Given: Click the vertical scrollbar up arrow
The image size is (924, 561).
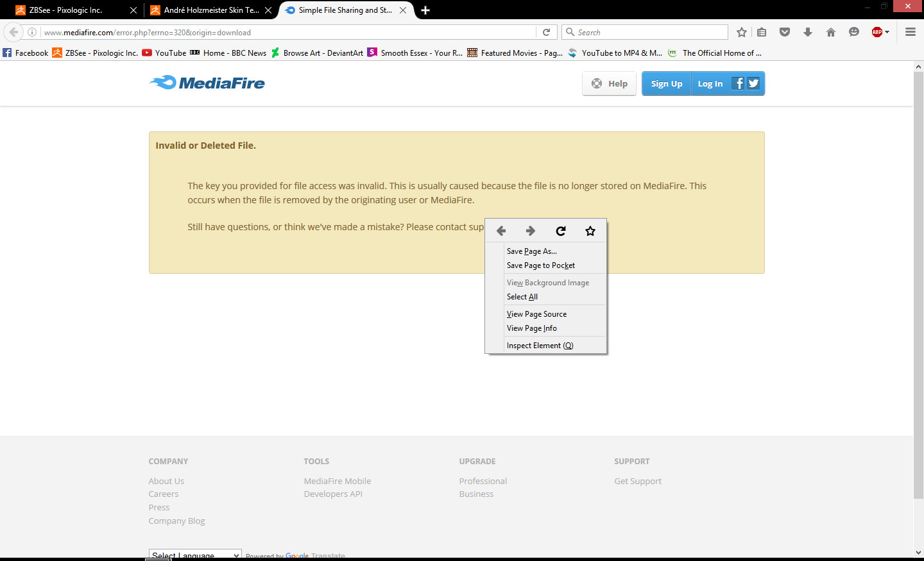Looking at the screenshot, I should (918, 67).
